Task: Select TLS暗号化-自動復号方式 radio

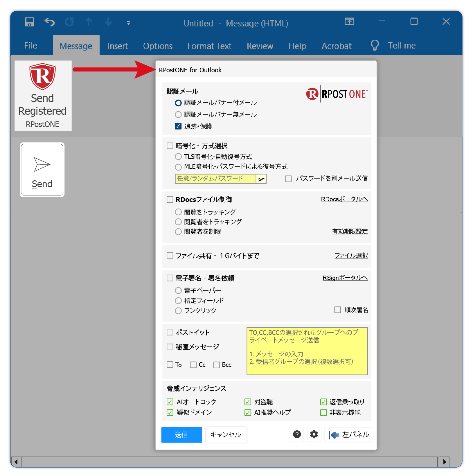Action: (178, 157)
